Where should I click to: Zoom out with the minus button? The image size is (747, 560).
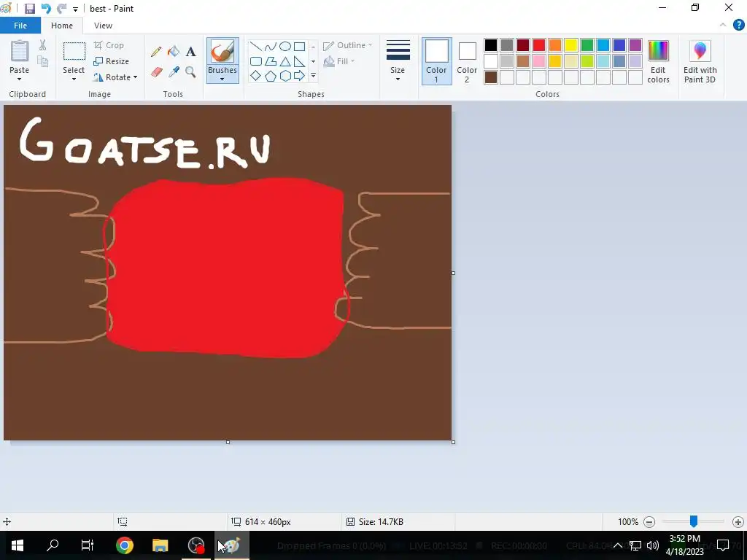tap(649, 522)
